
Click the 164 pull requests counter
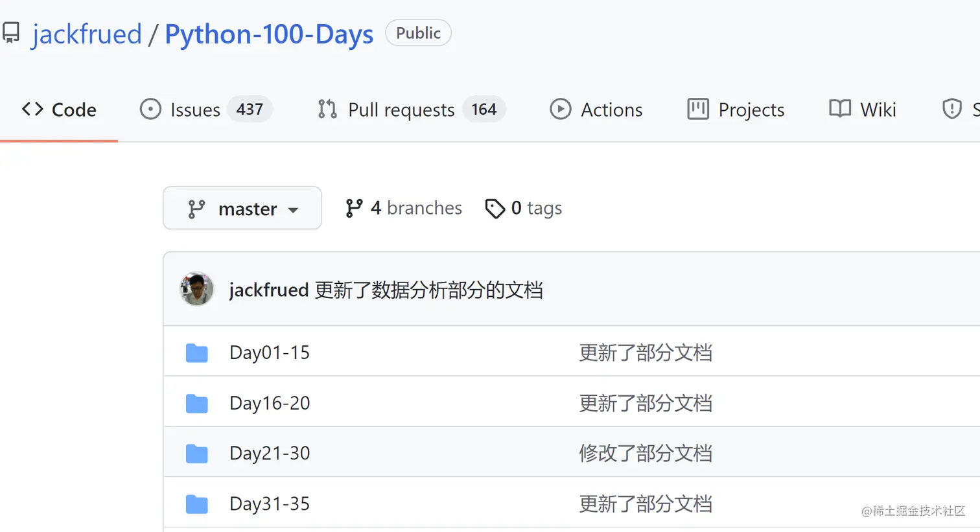[x=484, y=109]
